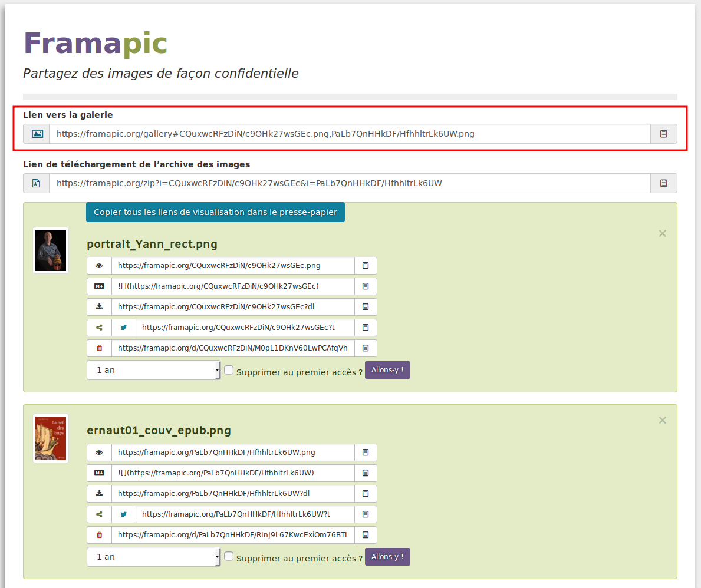Click the 'portrait_Yann_rect.png' file name heading

tap(152, 244)
